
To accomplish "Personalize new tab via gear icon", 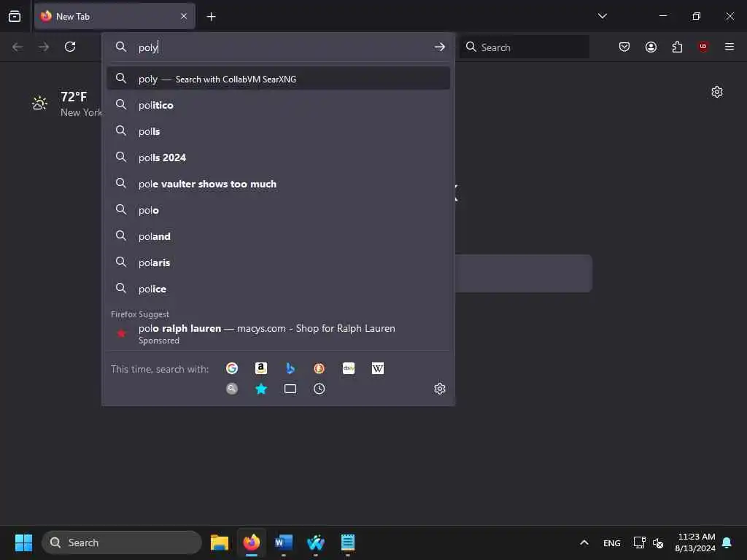I will tap(717, 92).
